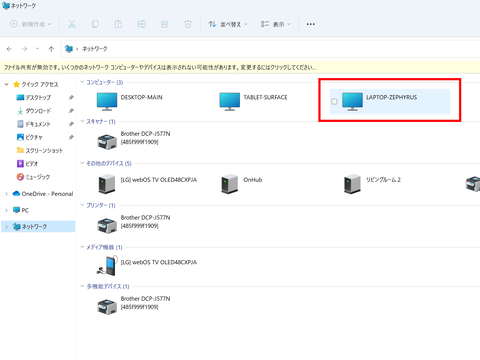
Task: Tick the checkbox beside LAPTOP-ZEPHYRUS
Action: click(x=334, y=101)
